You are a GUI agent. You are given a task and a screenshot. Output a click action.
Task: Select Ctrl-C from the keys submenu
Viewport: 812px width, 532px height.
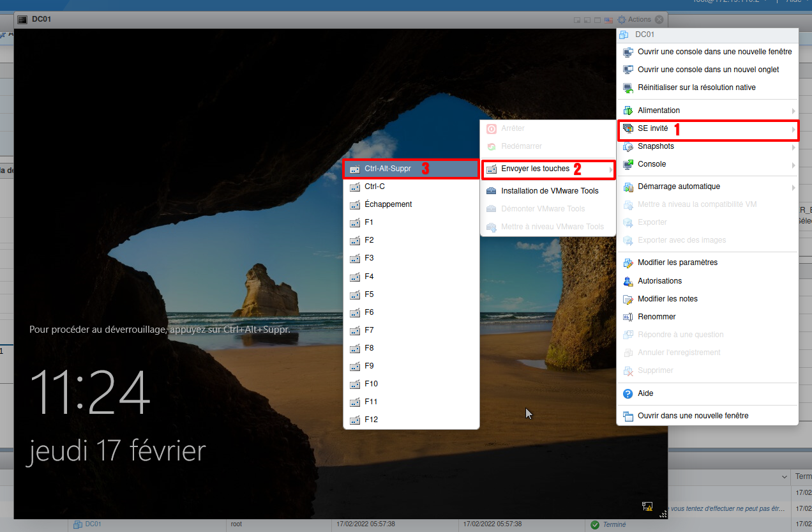(375, 187)
